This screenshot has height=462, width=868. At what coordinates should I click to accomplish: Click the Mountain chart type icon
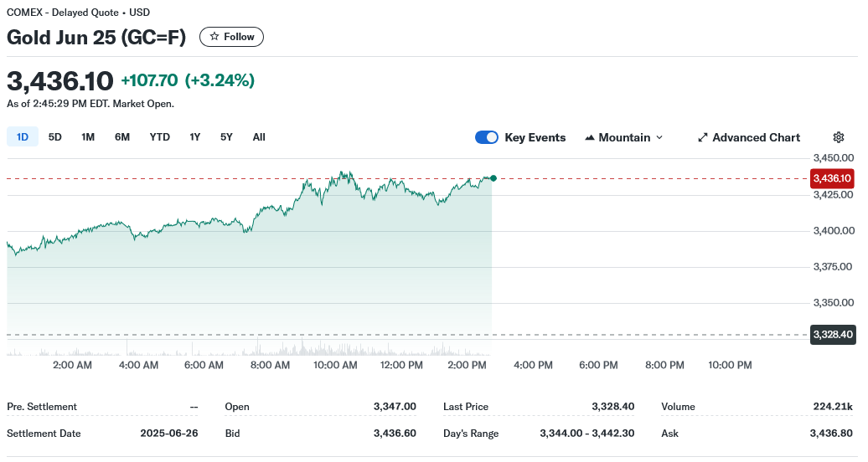[590, 137]
